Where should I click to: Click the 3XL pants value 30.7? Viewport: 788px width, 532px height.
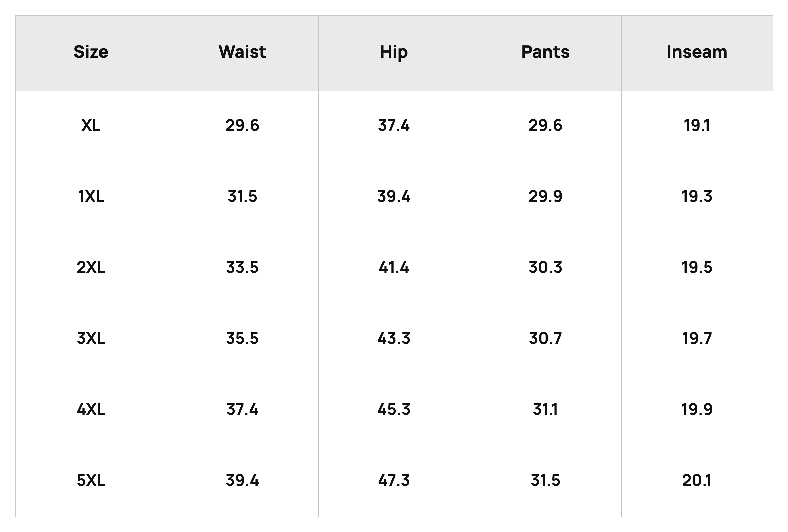pos(545,338)
